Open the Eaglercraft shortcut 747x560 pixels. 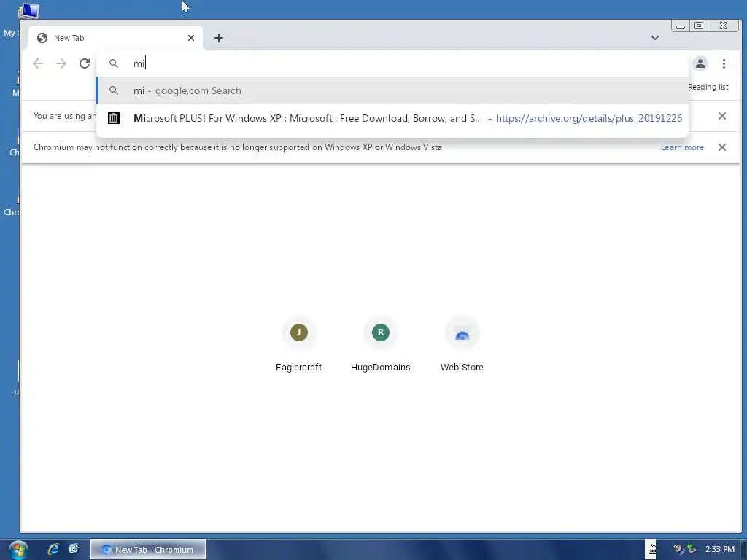[x=298, y=344]
